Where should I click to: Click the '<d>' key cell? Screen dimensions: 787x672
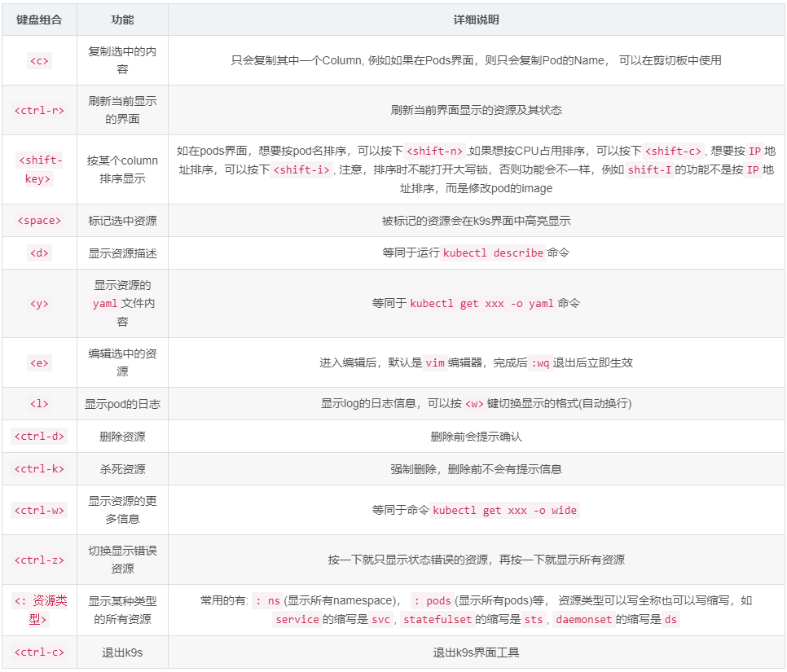[39, 253]
